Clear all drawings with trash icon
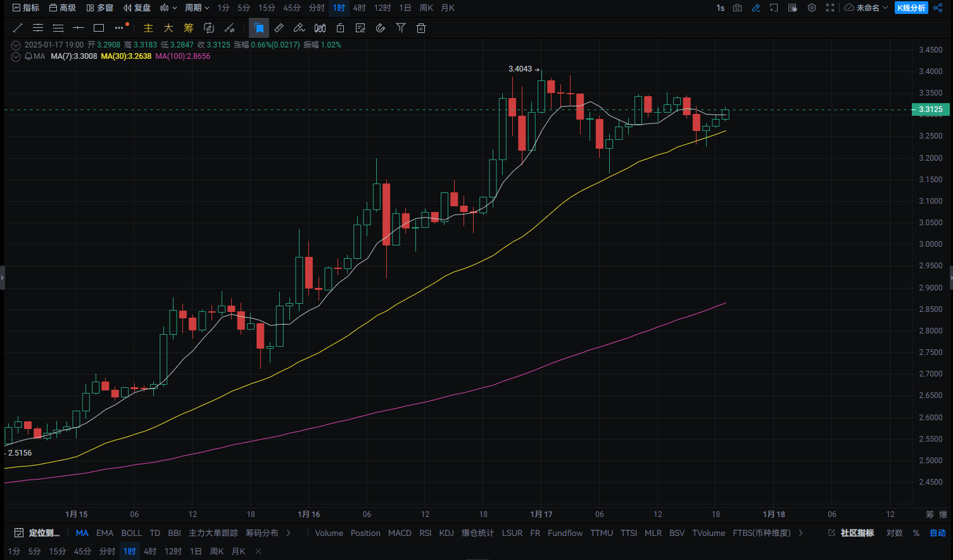 420,28
